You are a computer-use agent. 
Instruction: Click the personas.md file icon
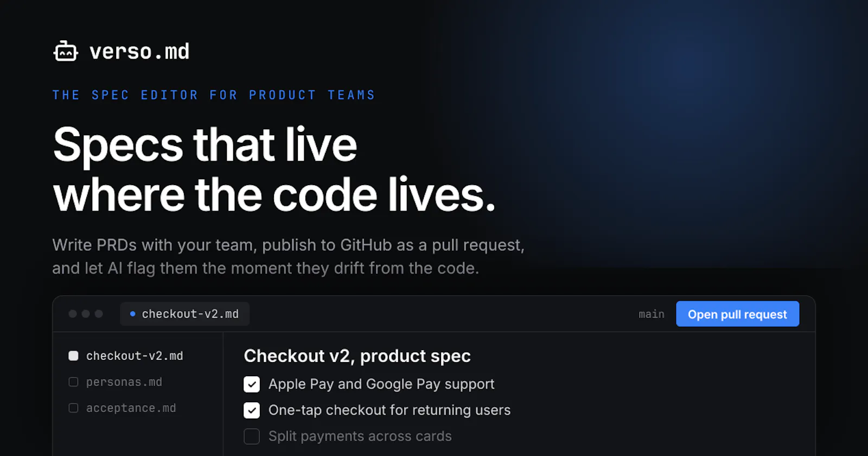[x=73, y=382]
